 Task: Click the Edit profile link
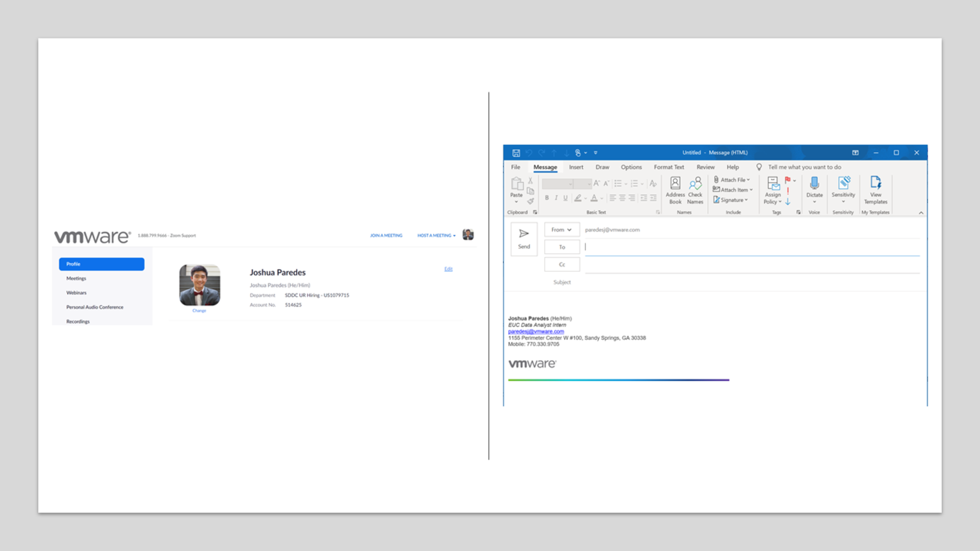click(448, 269)
